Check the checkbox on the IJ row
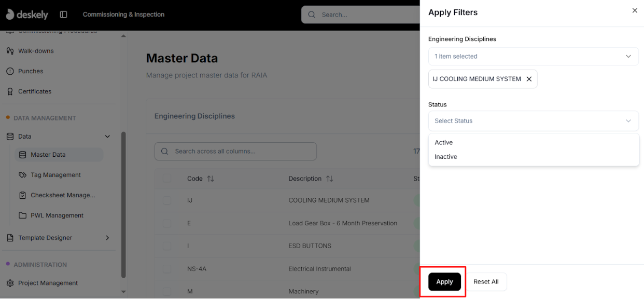Screen dimensions: 644x299 [168, 200]
